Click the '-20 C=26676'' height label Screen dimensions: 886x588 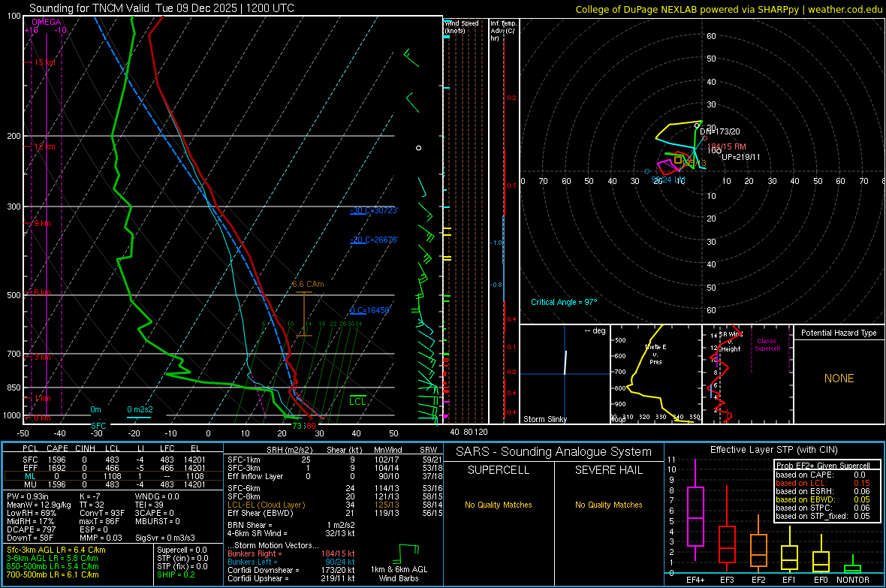373,240
